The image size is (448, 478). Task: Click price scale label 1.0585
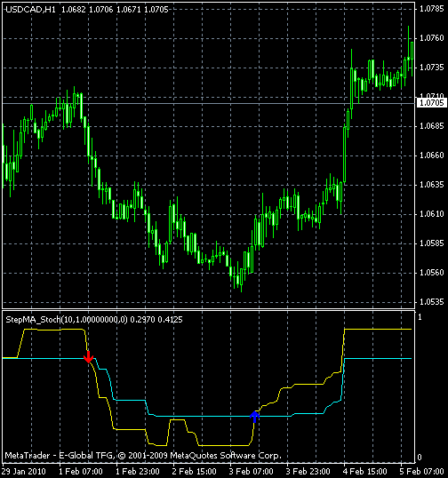pyautogui.click(x=431, y=243)
